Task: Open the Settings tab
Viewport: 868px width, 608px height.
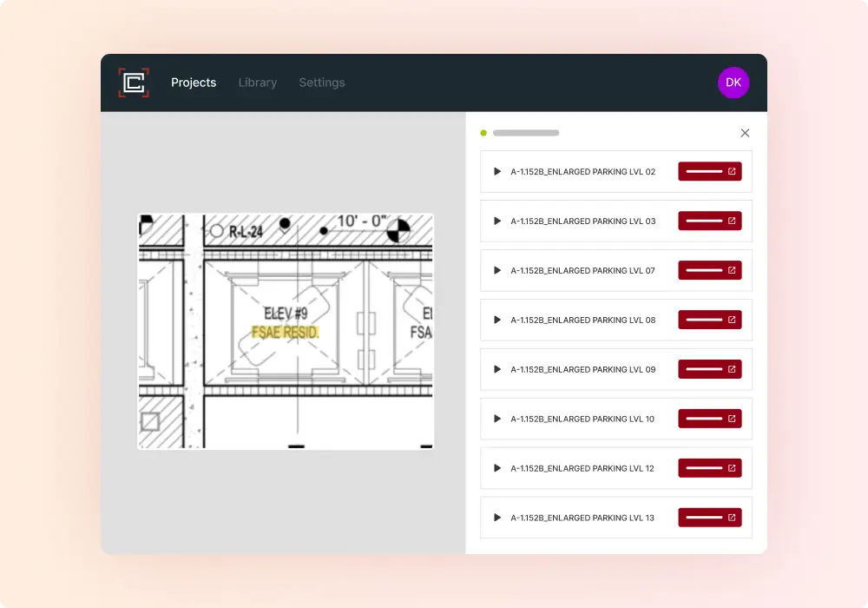Action: [322, 83]
